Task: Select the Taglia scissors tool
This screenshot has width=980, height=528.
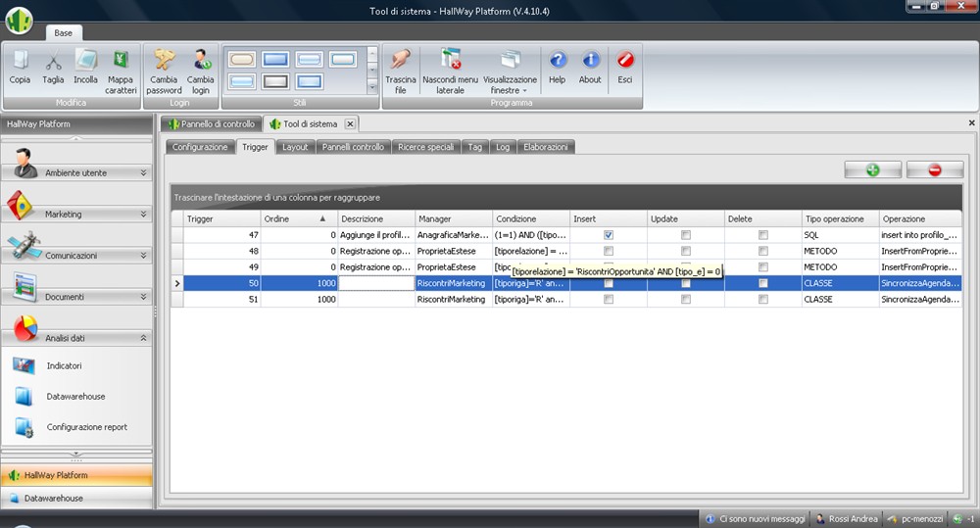Action: pyautogui.click(x=53, y=61)
